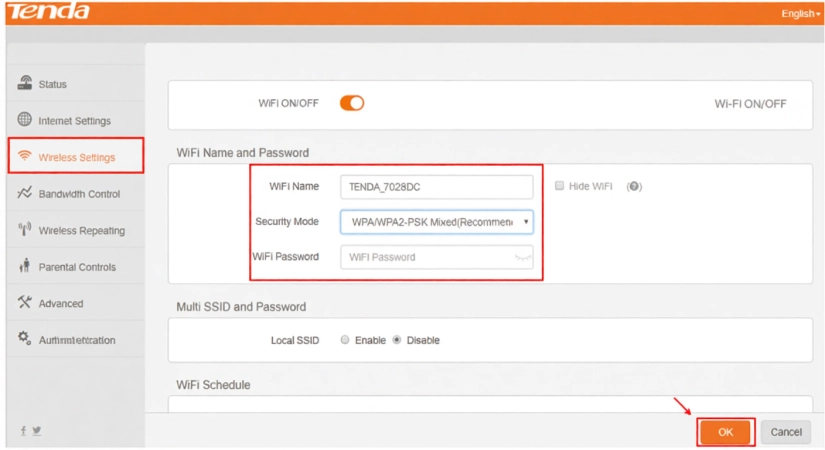Open Parental Controls menu item

tap(77, 267)
